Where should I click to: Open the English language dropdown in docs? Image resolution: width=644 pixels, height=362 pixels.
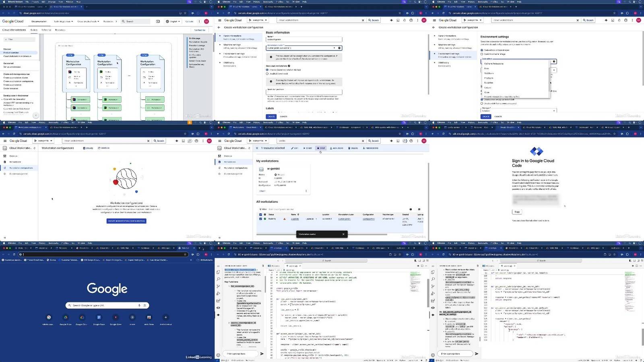(173, 21)
